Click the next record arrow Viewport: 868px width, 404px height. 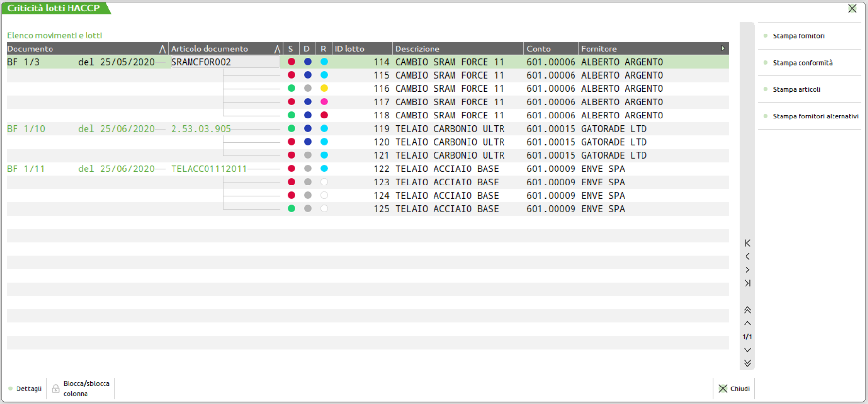tap(747, 270)
